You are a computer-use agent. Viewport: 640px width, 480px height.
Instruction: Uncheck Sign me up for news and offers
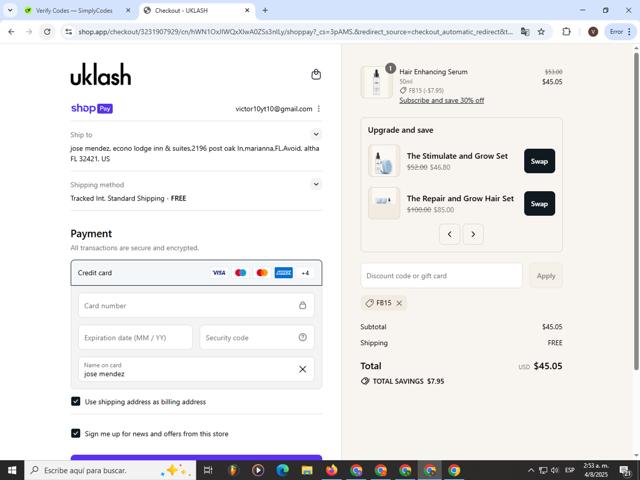point(76,433)
